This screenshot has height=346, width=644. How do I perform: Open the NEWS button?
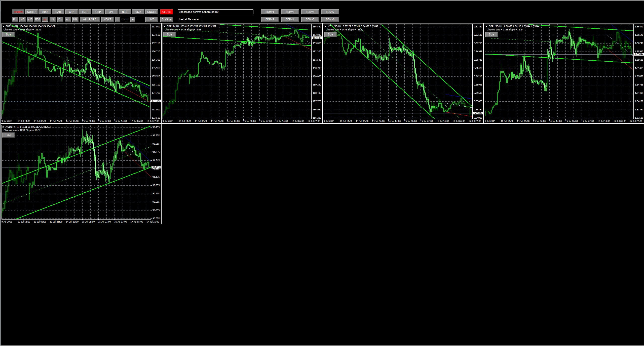[107, 19]
